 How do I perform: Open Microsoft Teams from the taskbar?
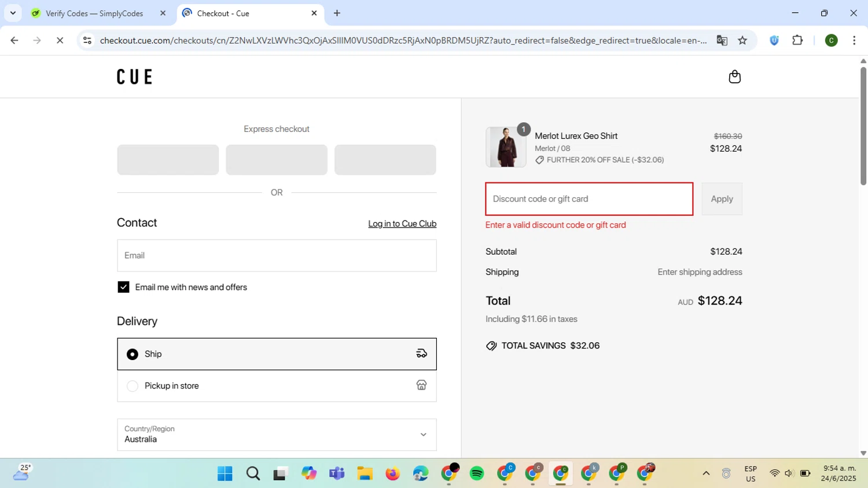(x=337, y=474)
